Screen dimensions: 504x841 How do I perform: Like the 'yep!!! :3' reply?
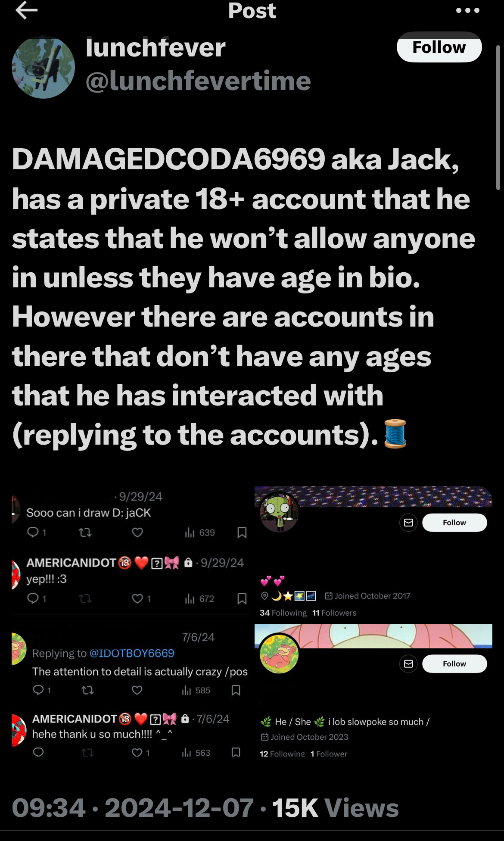137,598
